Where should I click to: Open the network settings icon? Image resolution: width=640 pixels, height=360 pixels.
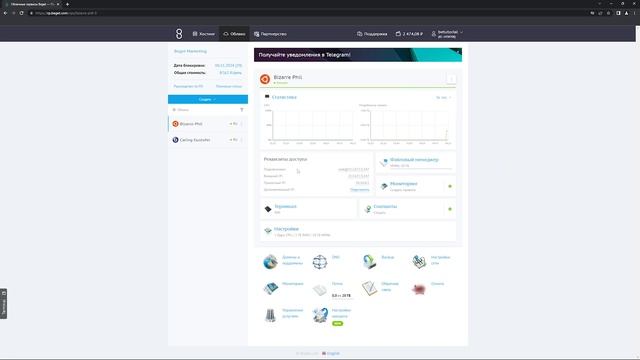pos(419,262)
